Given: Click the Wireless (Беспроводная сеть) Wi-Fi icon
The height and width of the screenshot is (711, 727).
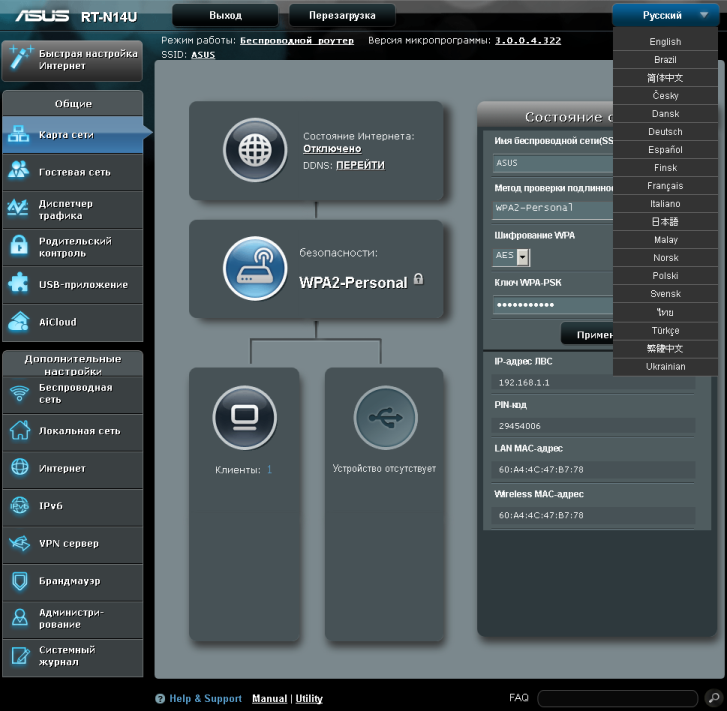Looking at the screenshot, I should (19, 393).
